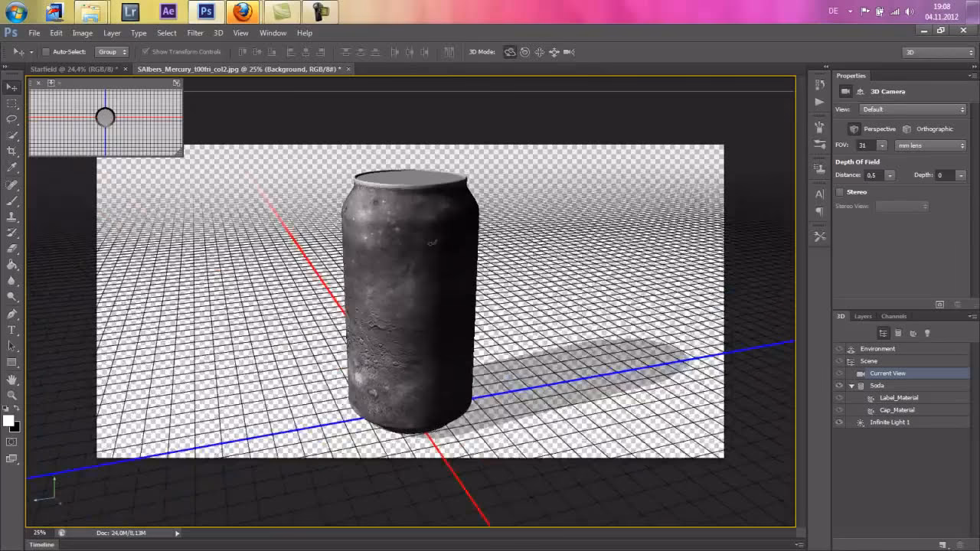The height and width of the screenshot is (551, 980).
Task: Open the camera View dropdown
Action: [x=913, y=109]
